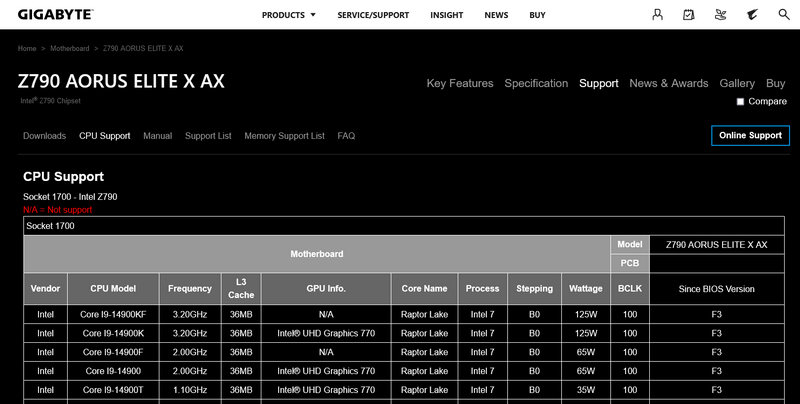Image resolution: width=800 pixels, height=404 pixels.
Task: Expand the PRODUCTS dropdown menu
Action: tap(289, 15)
